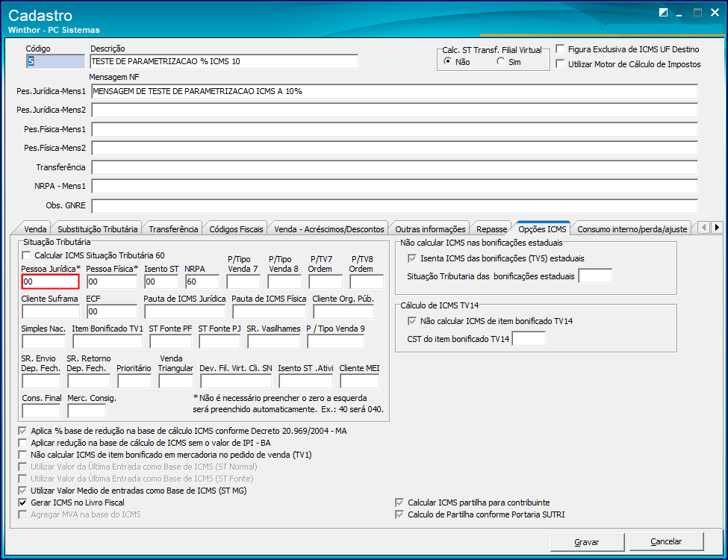Switch to Substituição Tributária tab
This screenshot has width=728, height=560.
pos(98,229)
